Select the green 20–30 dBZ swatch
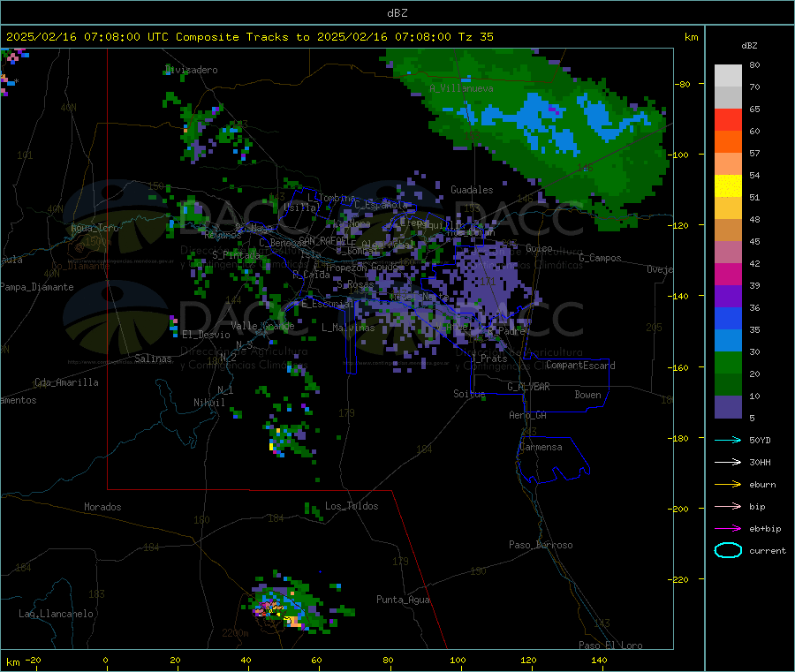This screenshot has height=672, width=795. point(728,362)
